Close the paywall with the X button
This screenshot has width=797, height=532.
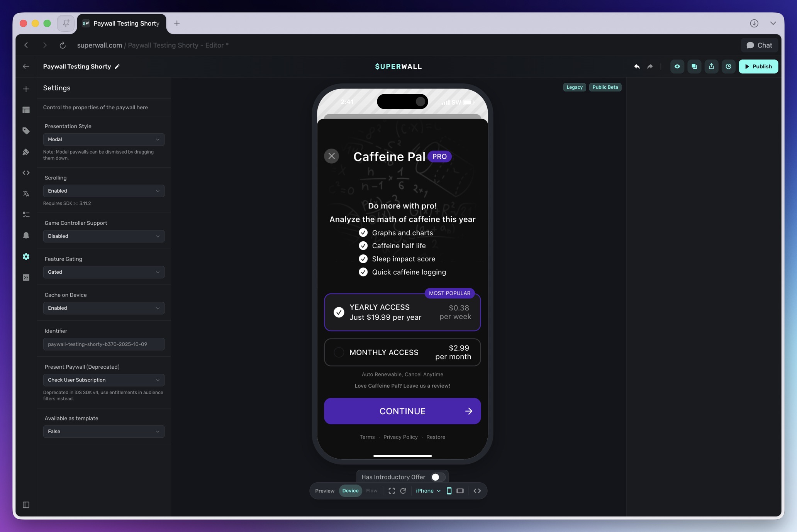pyautogui.click(x=332, y=156)
